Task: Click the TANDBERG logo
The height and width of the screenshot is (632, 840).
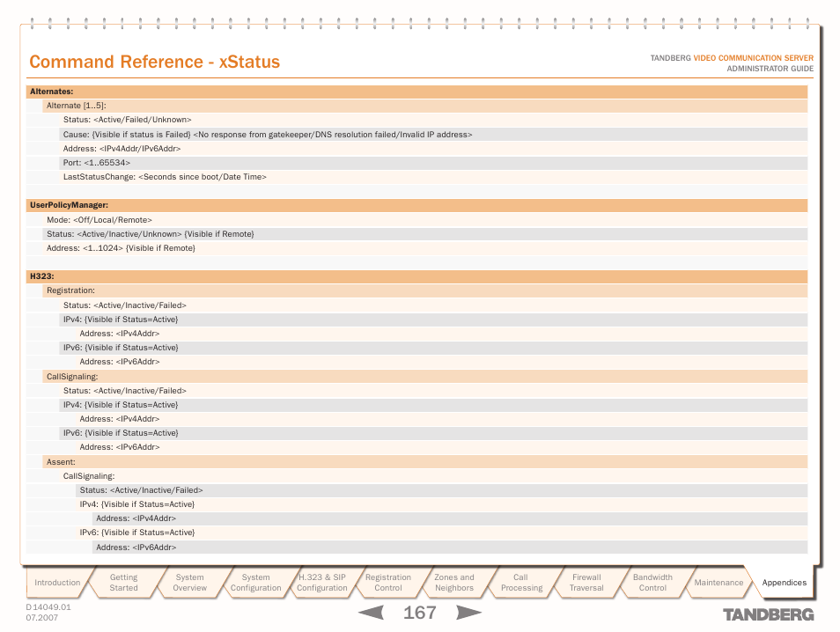Action: 768,614
